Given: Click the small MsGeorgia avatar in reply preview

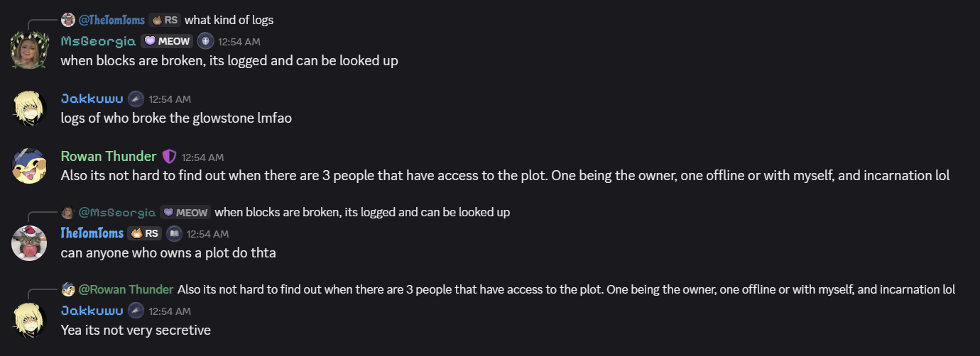Looking at the screenshot, I should click(x=68, y=212).
